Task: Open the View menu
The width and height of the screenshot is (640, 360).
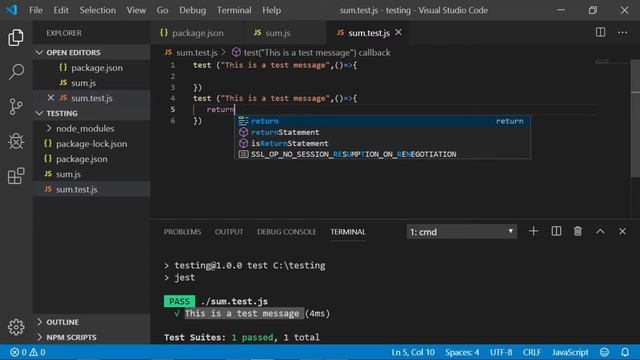Action: (136, 10)
